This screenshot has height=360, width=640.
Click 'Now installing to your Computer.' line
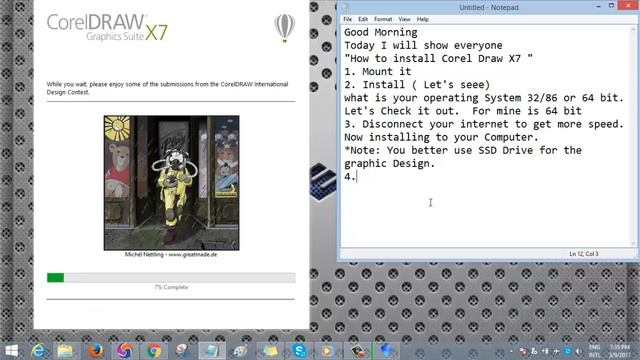pos(441,137)
